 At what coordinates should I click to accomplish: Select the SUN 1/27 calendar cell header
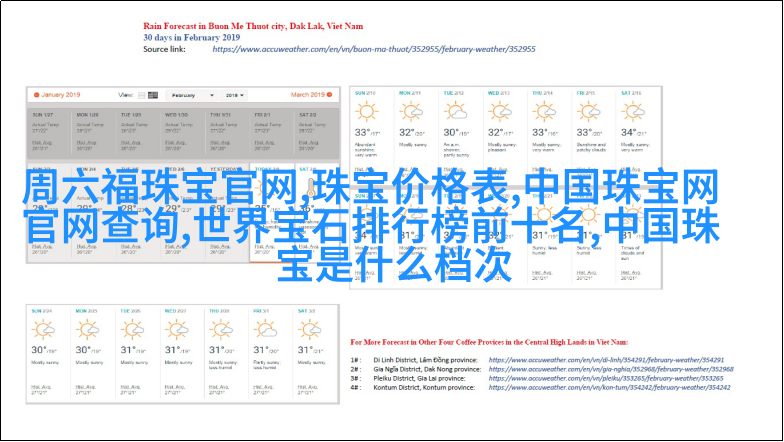43,115
